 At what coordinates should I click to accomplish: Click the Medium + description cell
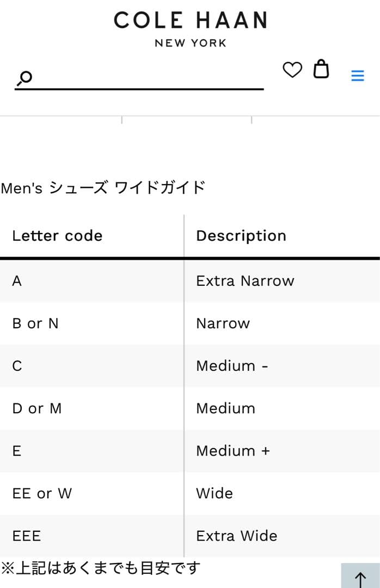[x=232, y=451]
